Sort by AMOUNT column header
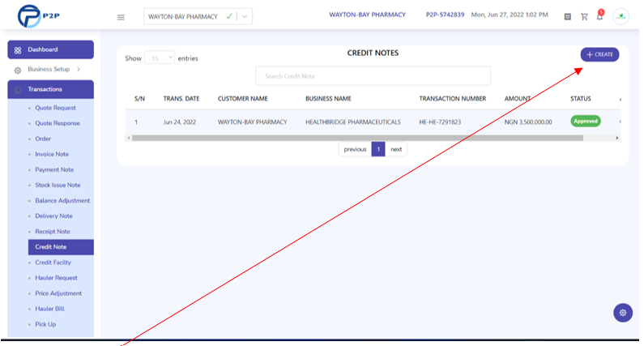644x346 pixels. click(518, 99)
